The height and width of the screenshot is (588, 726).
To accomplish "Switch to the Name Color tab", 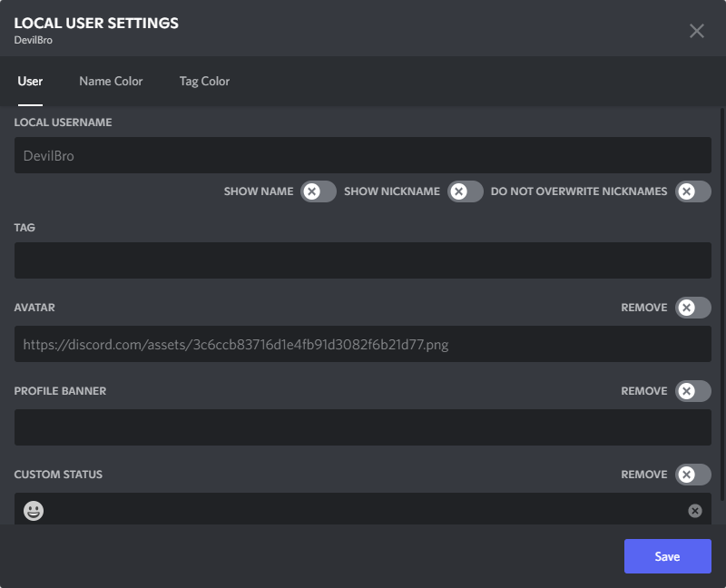I will click(111, 82).
